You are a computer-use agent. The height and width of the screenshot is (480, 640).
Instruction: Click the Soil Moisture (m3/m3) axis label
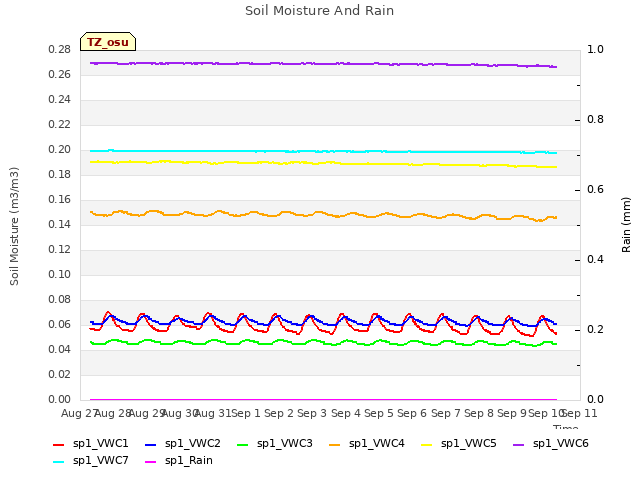tap(14, 226)
